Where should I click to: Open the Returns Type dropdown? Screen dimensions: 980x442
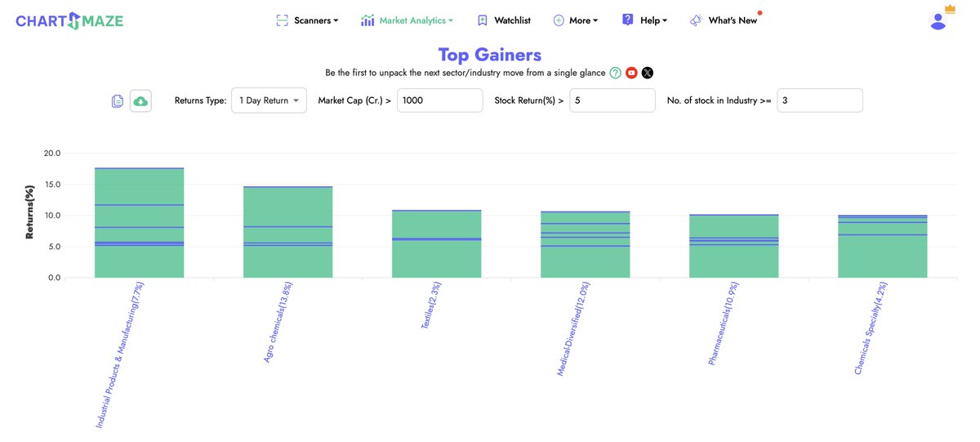tap(269, 100)
